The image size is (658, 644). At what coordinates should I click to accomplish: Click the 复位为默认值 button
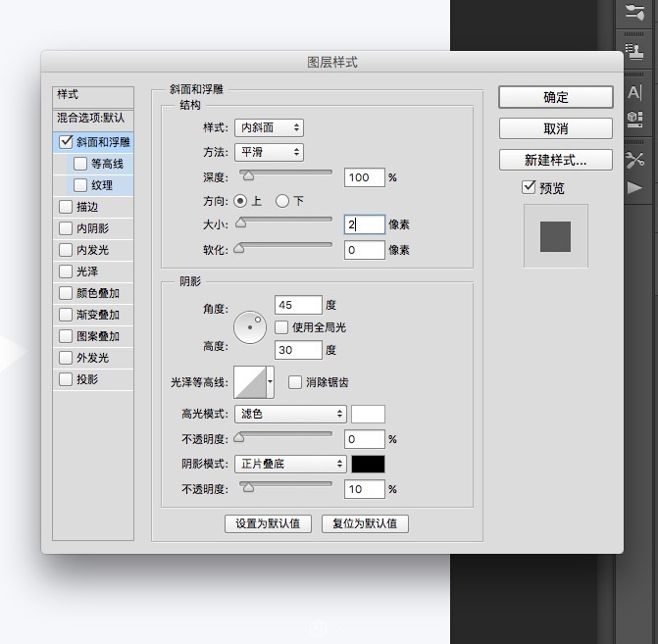coord(365,523)
